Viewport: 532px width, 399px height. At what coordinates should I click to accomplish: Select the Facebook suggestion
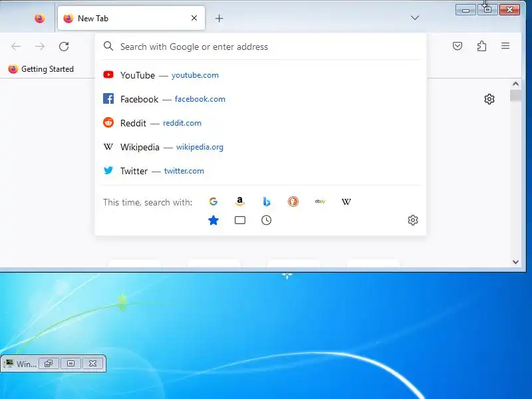[x=261, y=99]
